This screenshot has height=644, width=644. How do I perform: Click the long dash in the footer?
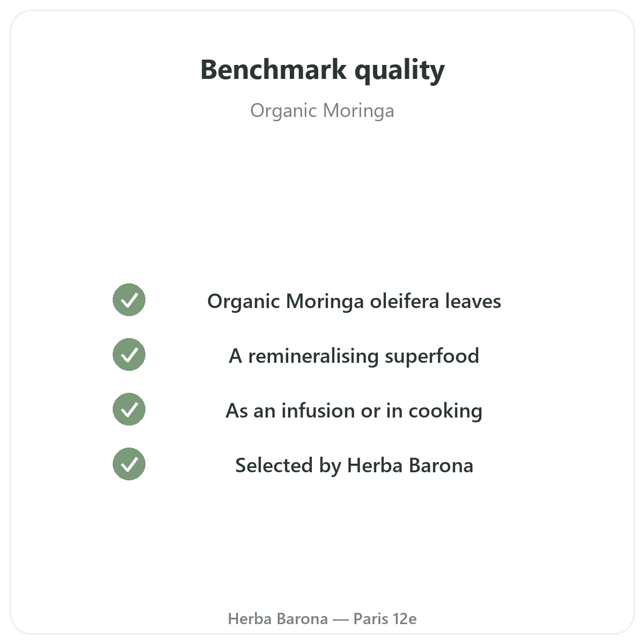tap(340, 619)
